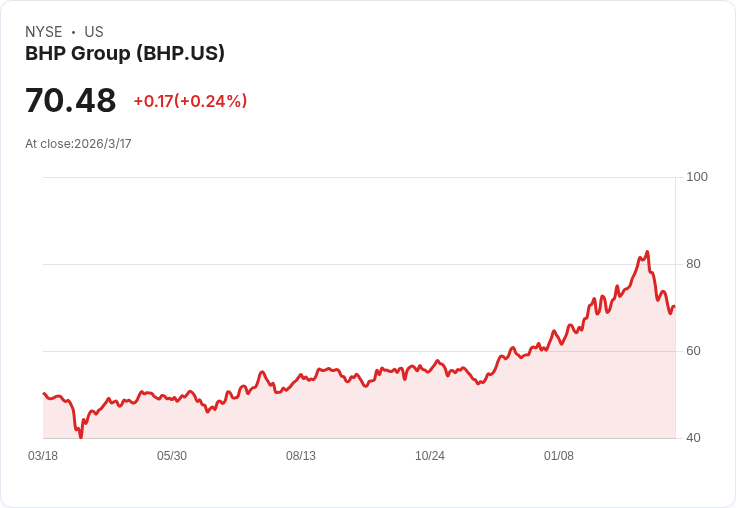Select the 80 y-axis price label
736x508 pixels.
click(693, 264)
